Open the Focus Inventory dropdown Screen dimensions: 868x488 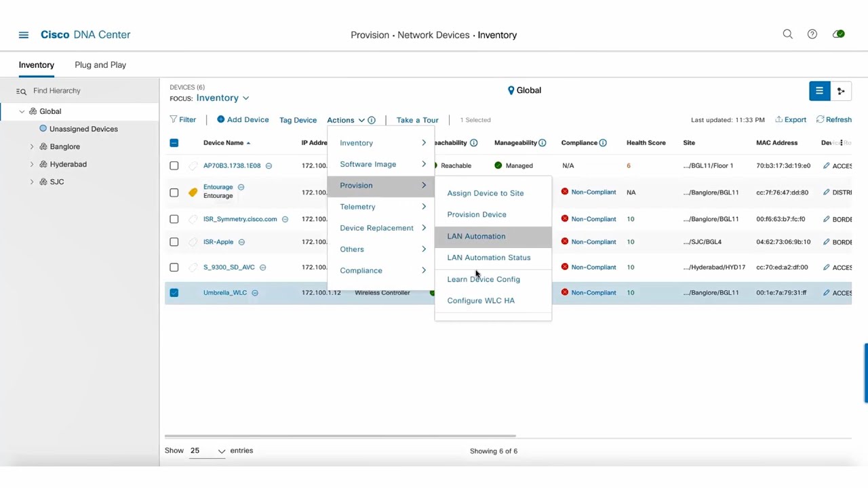click(x=222, y=98)
